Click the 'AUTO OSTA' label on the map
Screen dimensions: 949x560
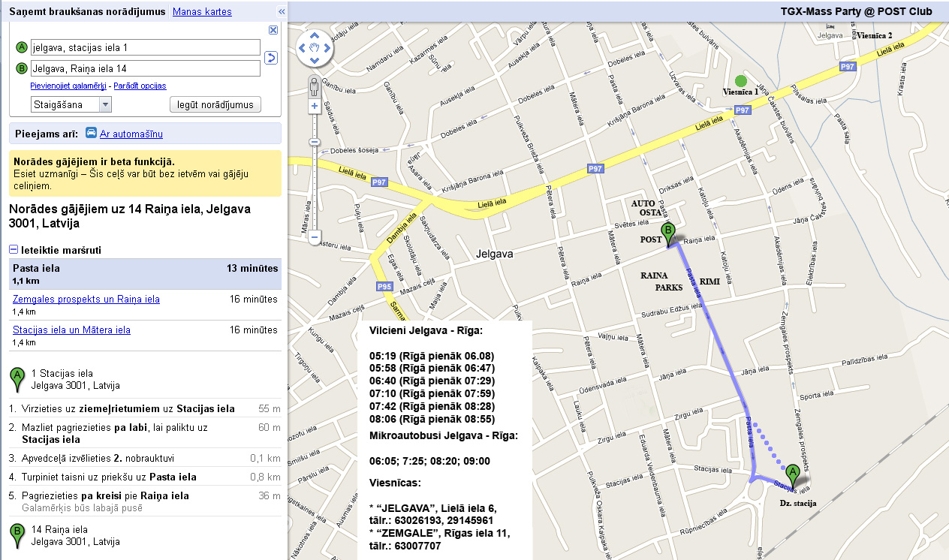coord(646,209)
